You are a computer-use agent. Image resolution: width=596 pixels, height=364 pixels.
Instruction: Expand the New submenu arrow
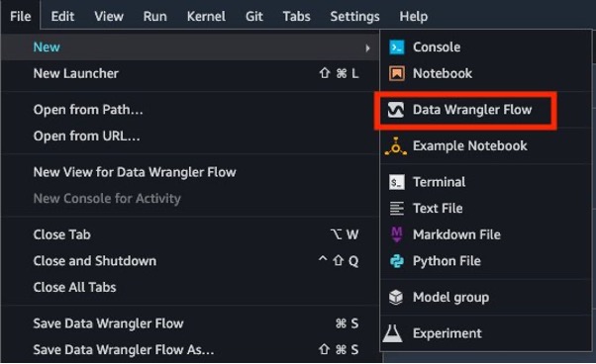(x=367, y=47)
